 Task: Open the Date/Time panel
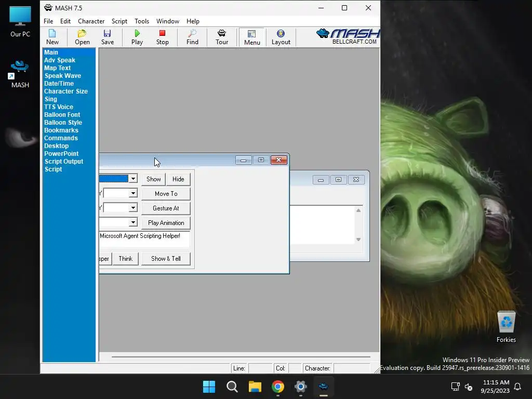coord(59,84)
